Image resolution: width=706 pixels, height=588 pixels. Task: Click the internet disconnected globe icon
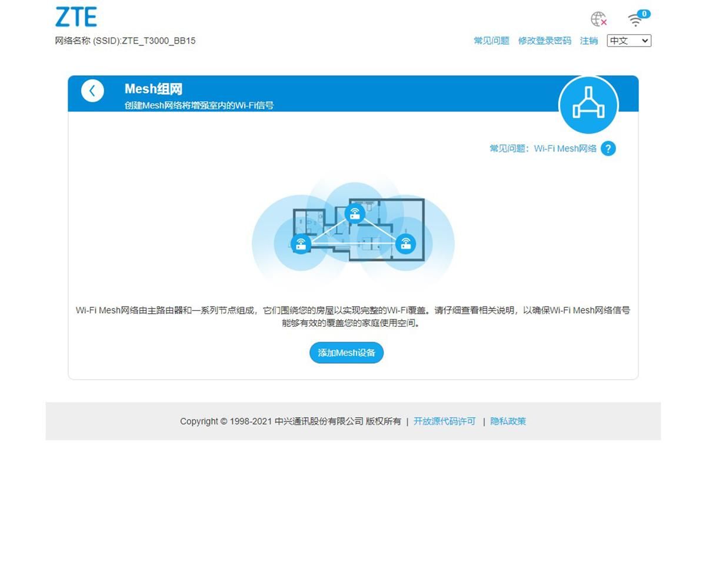pos(598,19)
